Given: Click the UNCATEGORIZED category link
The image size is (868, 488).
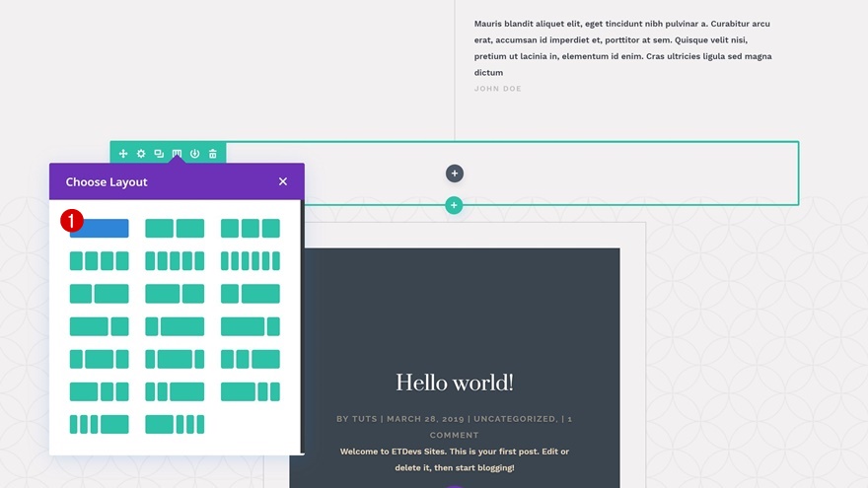Looking at the screenshot, I should pyautogui.click(x=516, y=419).
